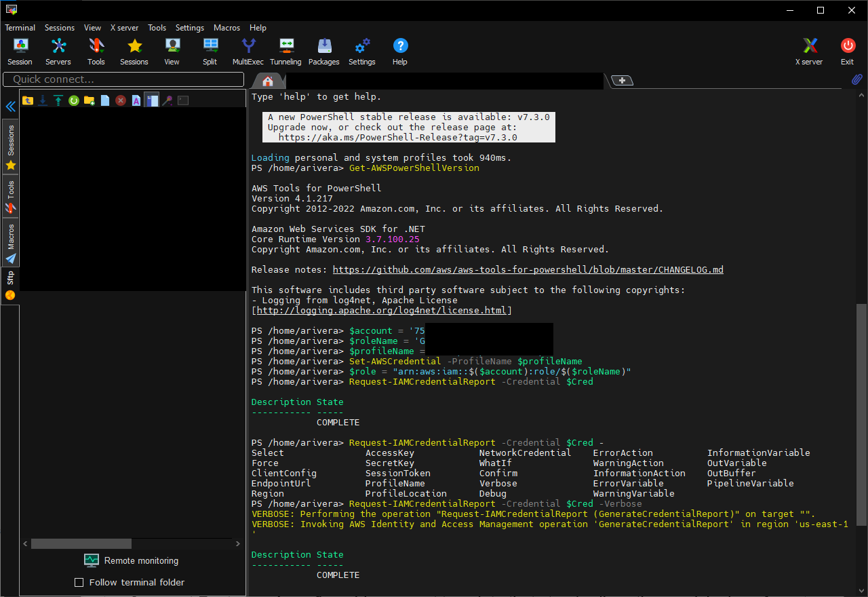Click 'EndpointUrl' parameter suggestion
The width and height of the screenshot is (868, 597).
tap(281, 483)
